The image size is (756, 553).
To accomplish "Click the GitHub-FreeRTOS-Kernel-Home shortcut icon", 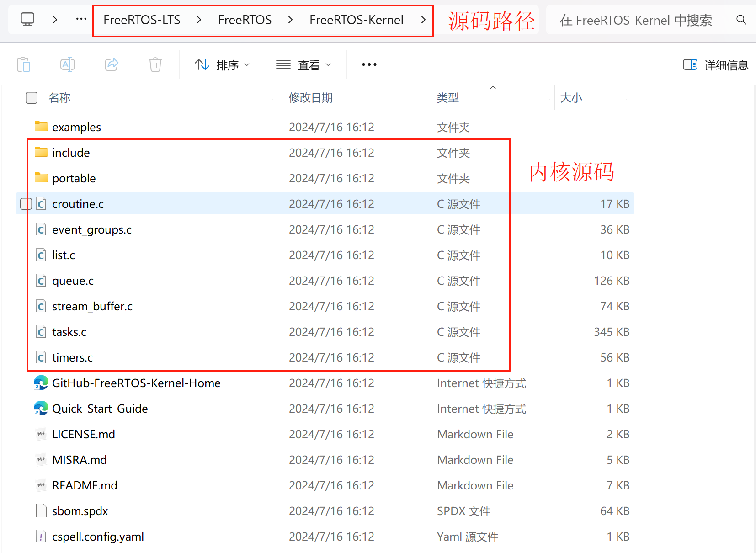I will (x=41, y=383).
